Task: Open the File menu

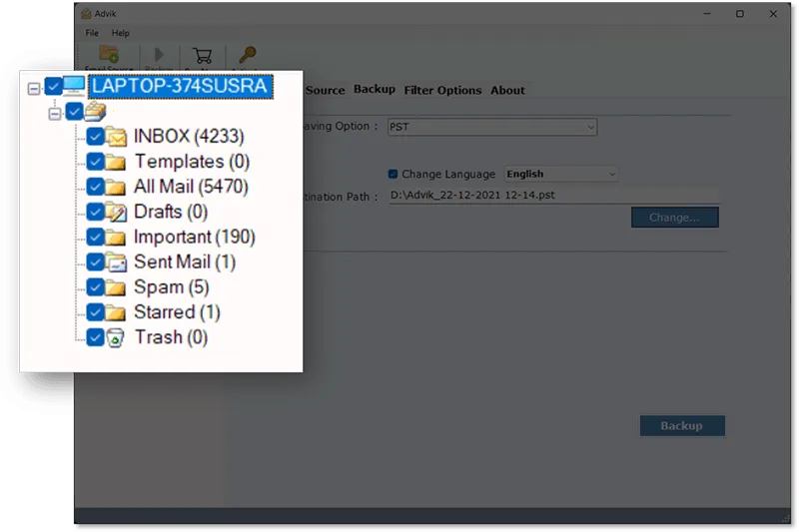Action: (92, 33)
